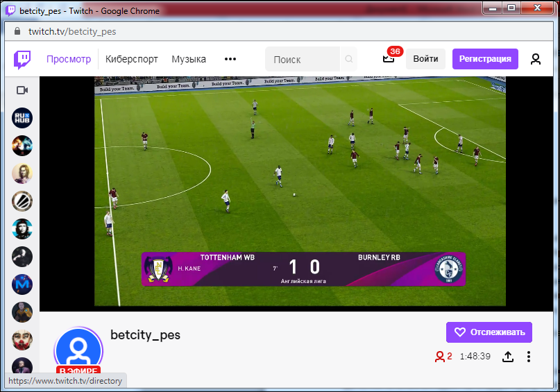Open the Музыка section
The height and width of the screenshot is (392, 560).
[x=189, y=59]
